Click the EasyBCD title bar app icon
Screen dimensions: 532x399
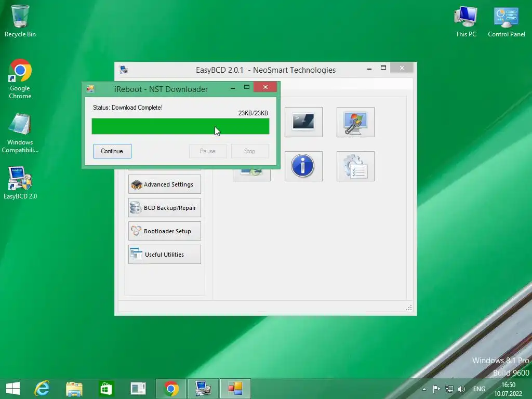coord(124,70)
